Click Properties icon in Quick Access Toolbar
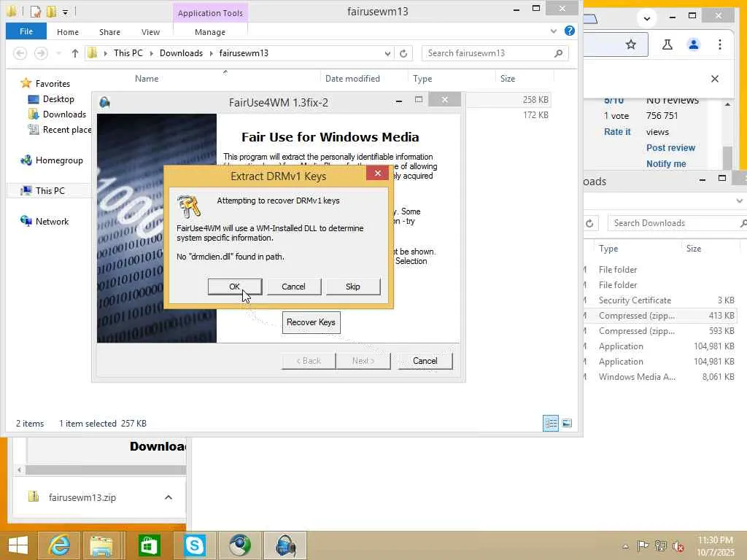The image size is (747, 560). pos(35,12)
